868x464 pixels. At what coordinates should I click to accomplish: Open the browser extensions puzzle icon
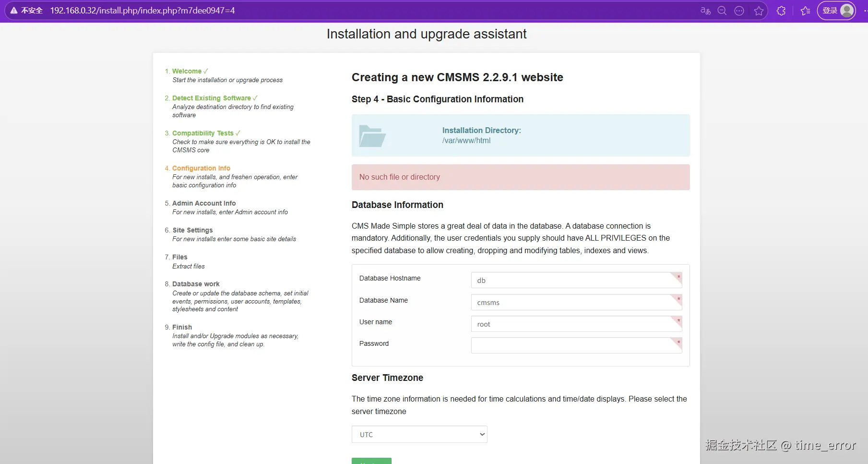click(781, 11)
